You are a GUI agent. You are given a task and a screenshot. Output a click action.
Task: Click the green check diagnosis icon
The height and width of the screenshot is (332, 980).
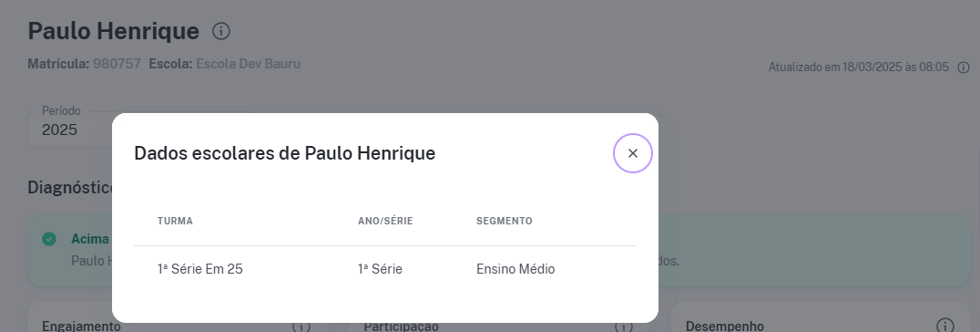pos(49,239)
